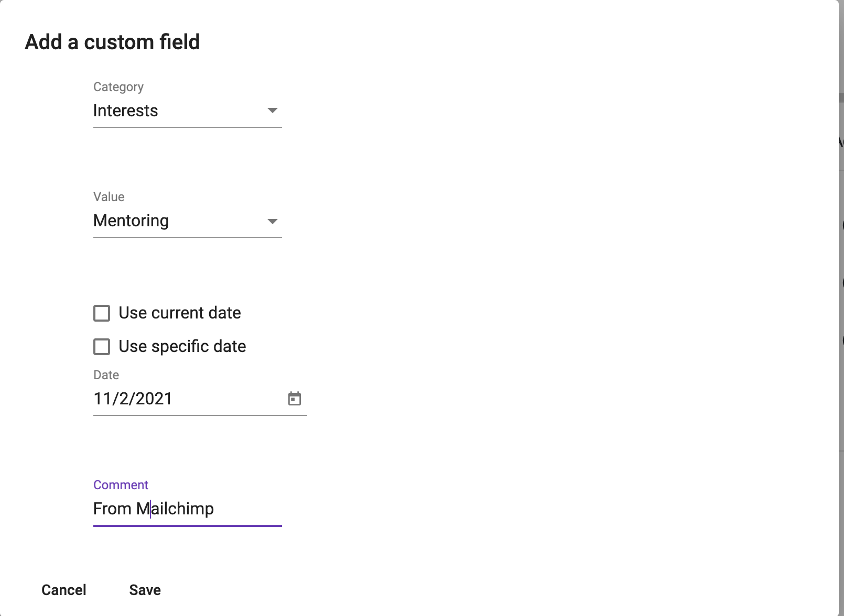Click the 'Use current date' label text

pos(180,313)
